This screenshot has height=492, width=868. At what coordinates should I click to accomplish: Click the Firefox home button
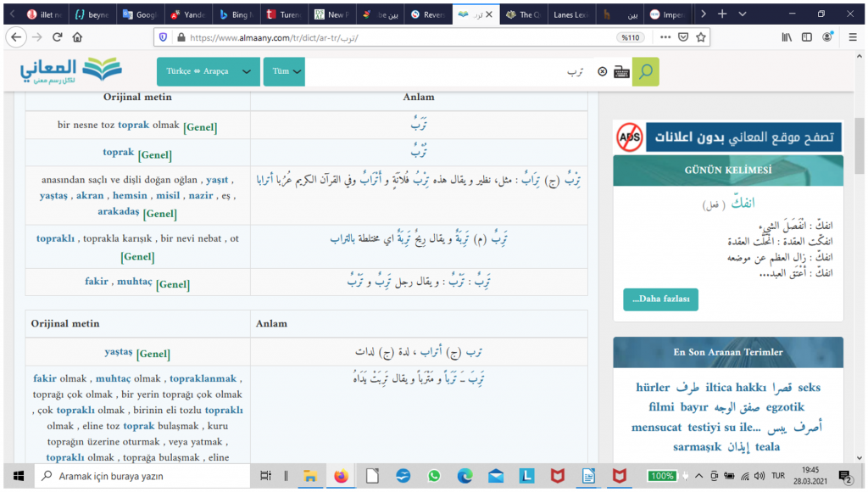[x=77, y=37]
